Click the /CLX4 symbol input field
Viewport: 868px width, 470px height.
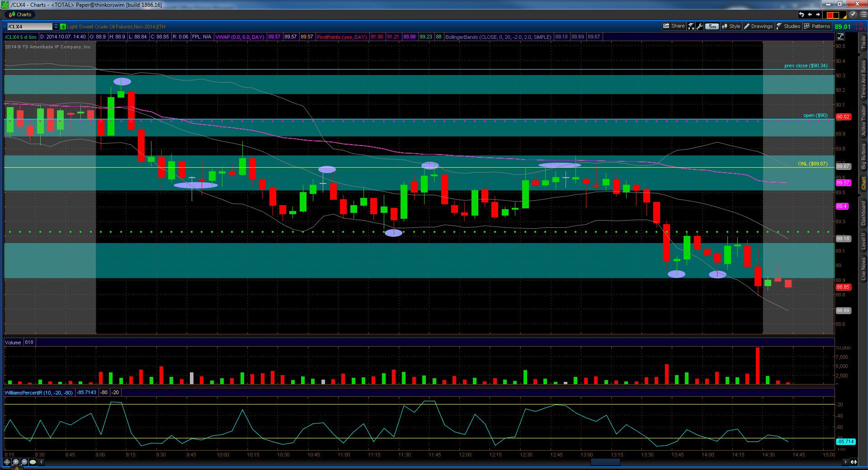[x=29, y=27]
